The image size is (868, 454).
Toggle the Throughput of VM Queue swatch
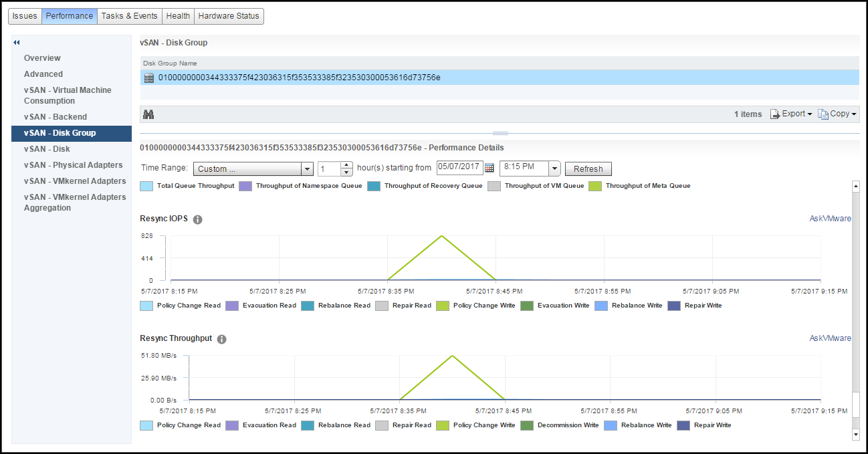494,186
